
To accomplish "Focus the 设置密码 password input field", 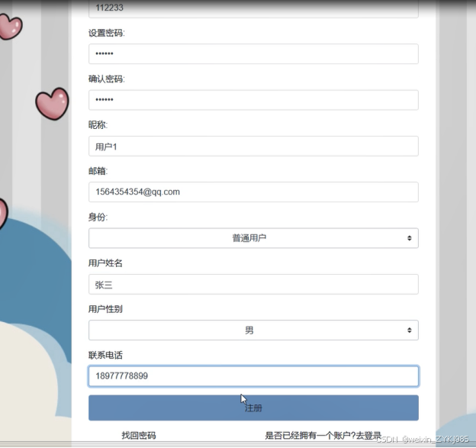I will 253,54.
